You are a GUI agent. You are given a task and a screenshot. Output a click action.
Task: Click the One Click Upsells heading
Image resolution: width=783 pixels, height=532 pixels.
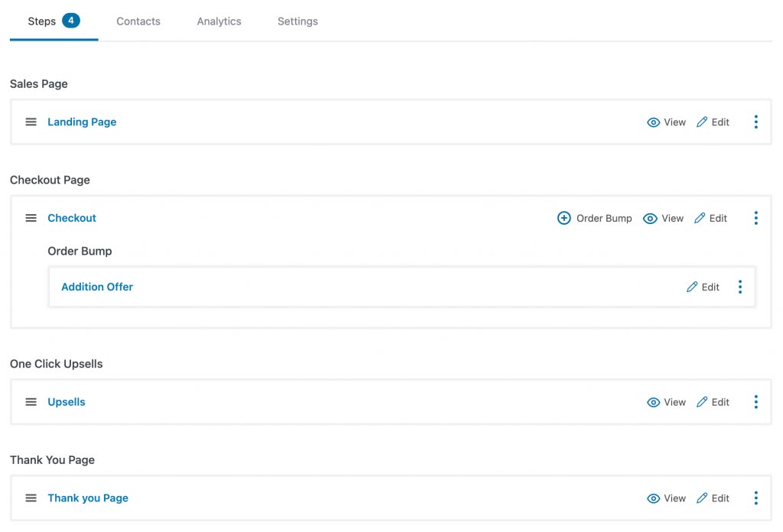(x=57, y=364)
